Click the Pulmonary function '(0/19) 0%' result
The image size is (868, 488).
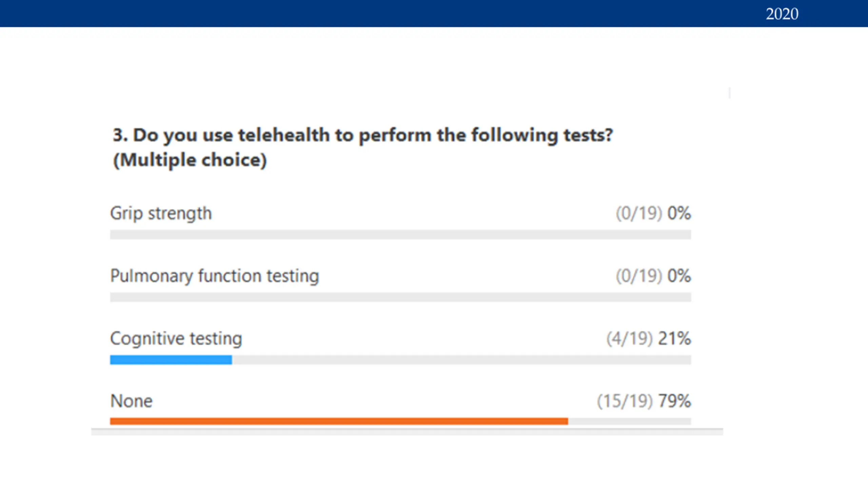click(x=653, y=276)
